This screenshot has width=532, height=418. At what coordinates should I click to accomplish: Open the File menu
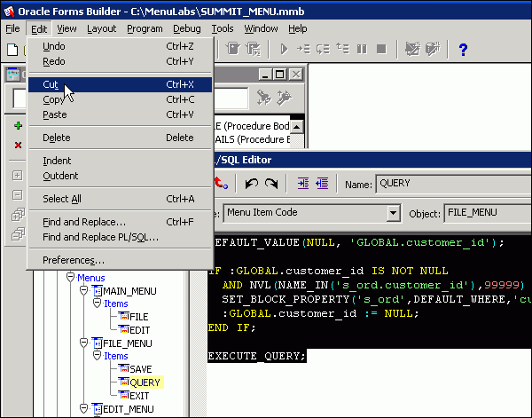pos(12,29)
